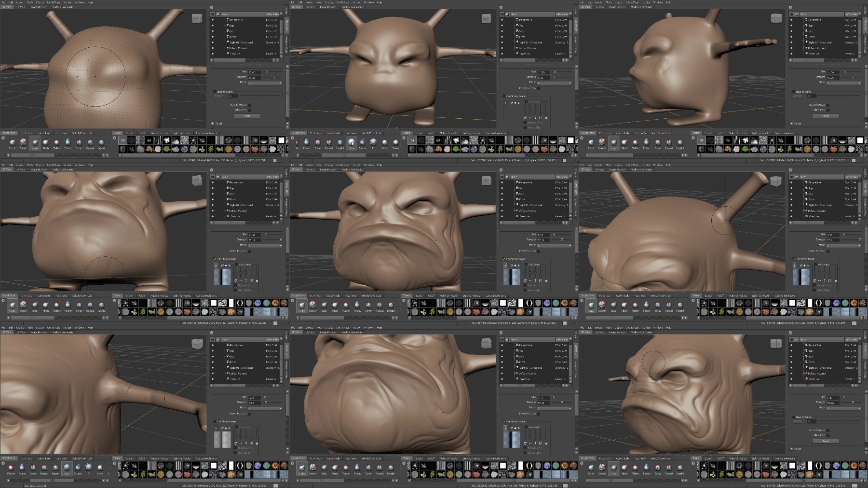Select the Flatten tool in the bottom-middle frame

(346, 469)
